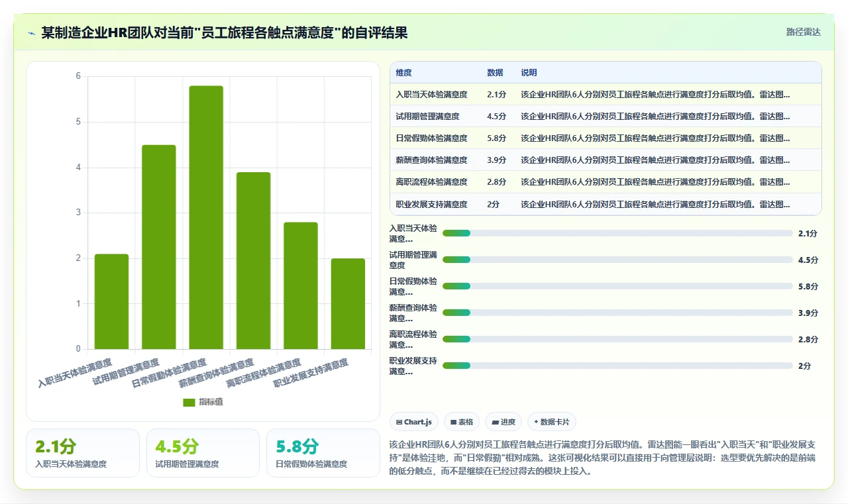Open the 2.1分 入职当天体验满意度 card
Viewport: 848px width, 504px height.
point(83,453)
